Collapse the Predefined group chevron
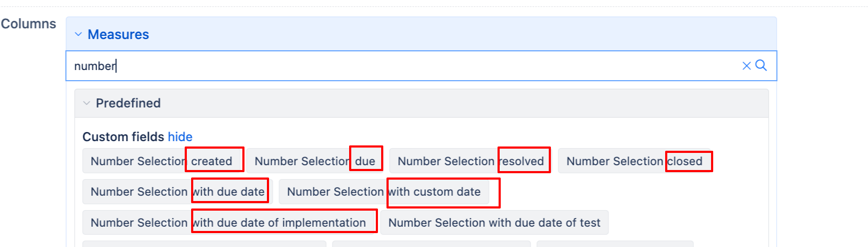The width and height of the screenshot is (868, 247). [86, 103]
